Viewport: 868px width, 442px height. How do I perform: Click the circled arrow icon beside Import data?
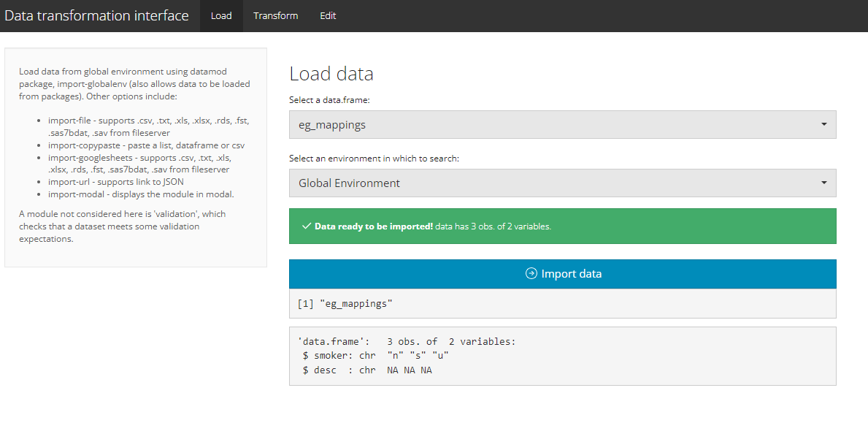click(531, 274)
